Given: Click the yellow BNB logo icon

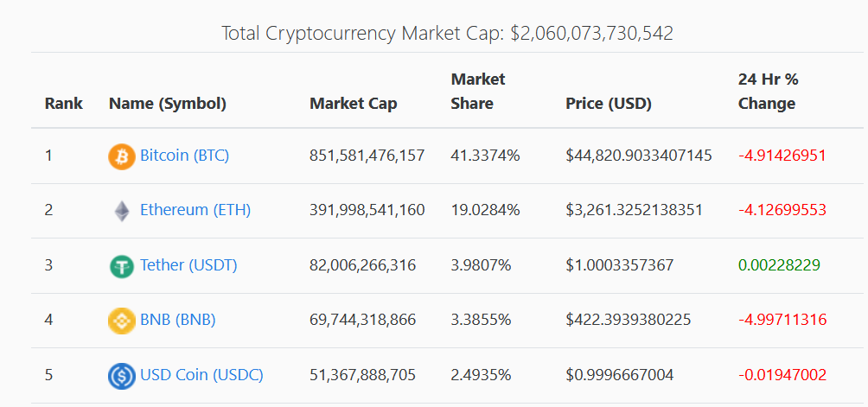Looking at the screenshot, I should (121, 321).
